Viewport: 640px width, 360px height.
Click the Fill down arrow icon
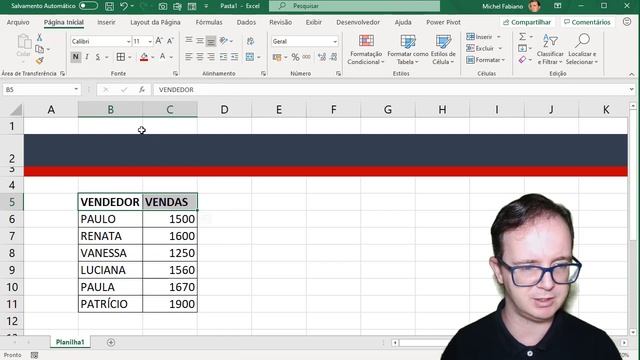coord(522,48)
